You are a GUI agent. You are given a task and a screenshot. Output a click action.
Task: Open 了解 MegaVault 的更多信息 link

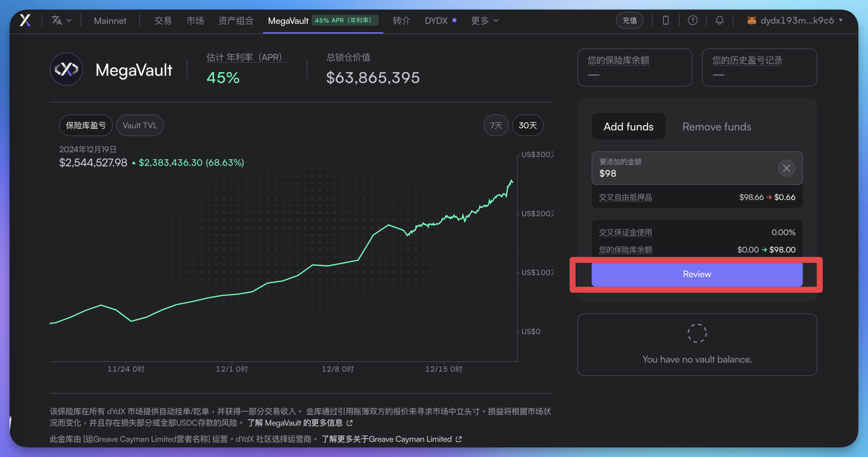300,423
